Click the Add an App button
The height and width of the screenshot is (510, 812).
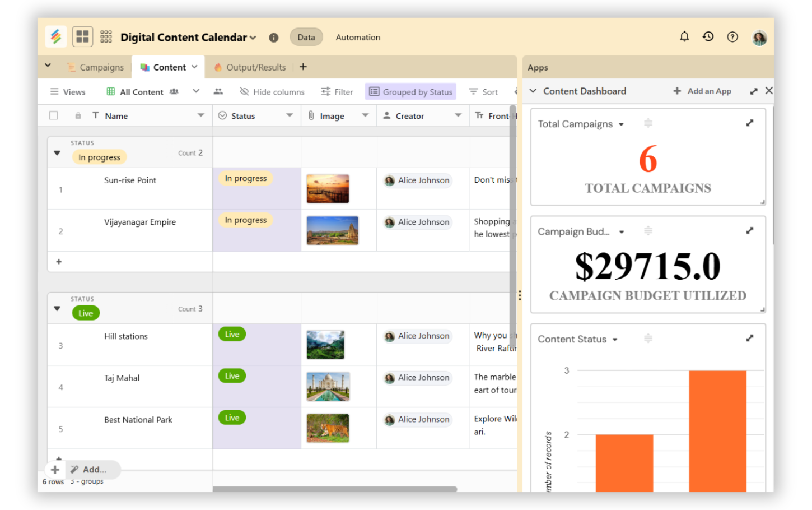pyautogui.click(x=702, y=91)
